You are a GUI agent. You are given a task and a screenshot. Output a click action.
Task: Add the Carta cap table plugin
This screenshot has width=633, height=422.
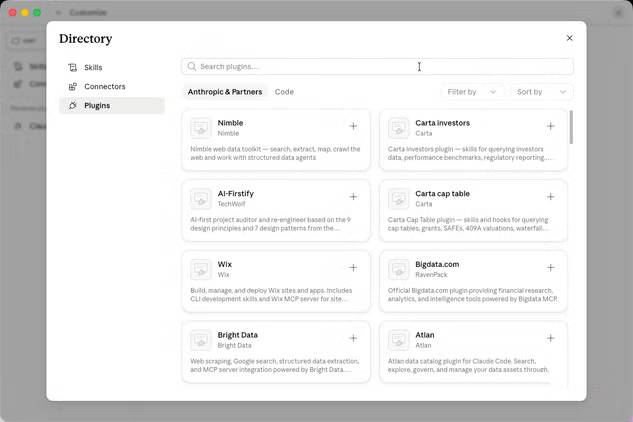pos(551,197)
